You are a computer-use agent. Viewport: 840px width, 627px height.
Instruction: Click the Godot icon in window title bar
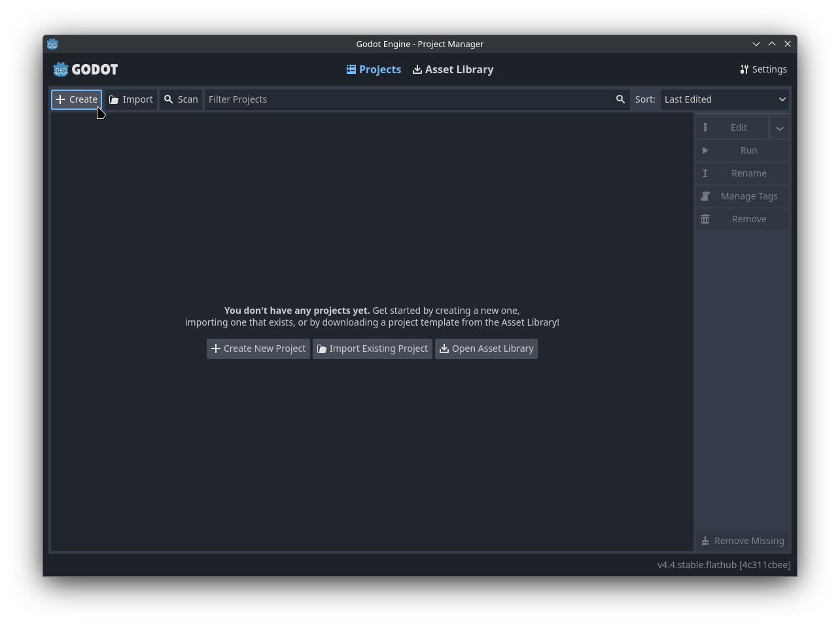click(52, 44)
